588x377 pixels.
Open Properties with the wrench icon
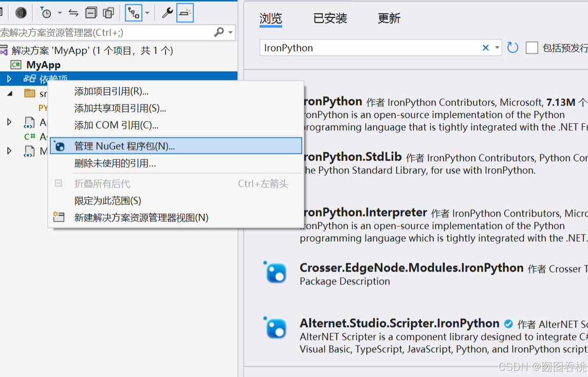point(167,13)
